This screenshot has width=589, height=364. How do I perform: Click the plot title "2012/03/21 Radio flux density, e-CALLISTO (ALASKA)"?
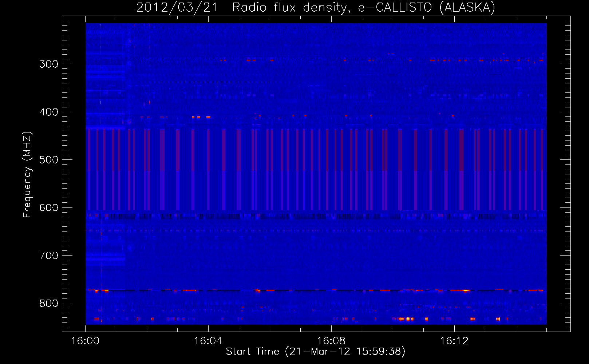coord(316,7)
